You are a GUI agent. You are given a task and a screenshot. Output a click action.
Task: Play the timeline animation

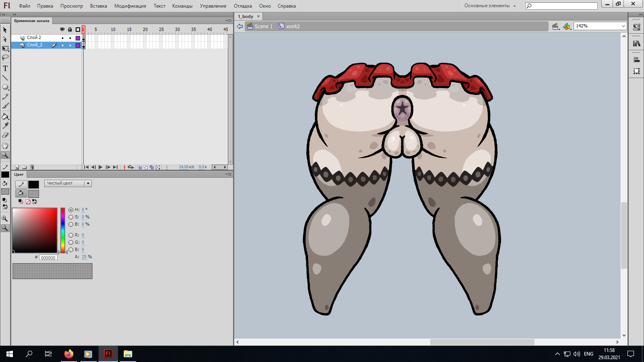tap(101, 167)
